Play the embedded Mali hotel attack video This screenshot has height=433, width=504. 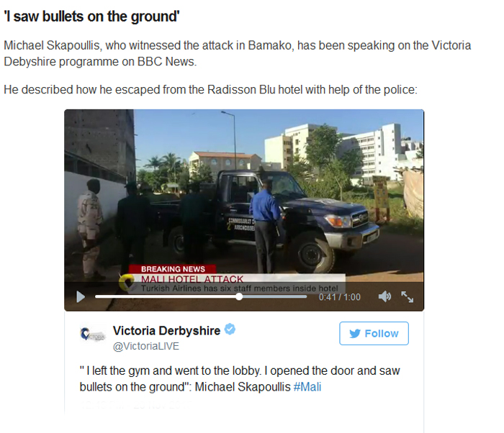[x=81, y=297]
